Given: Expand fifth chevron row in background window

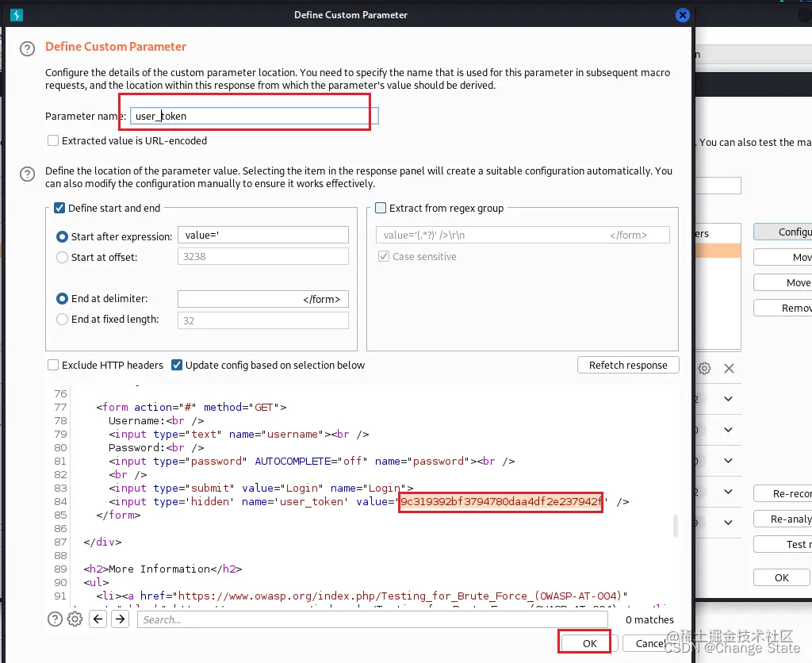Looking at the screenshot, I should 728,522.
